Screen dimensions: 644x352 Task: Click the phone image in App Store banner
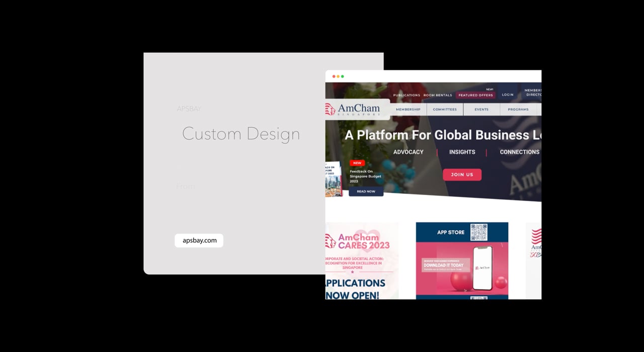pos(482,268)
